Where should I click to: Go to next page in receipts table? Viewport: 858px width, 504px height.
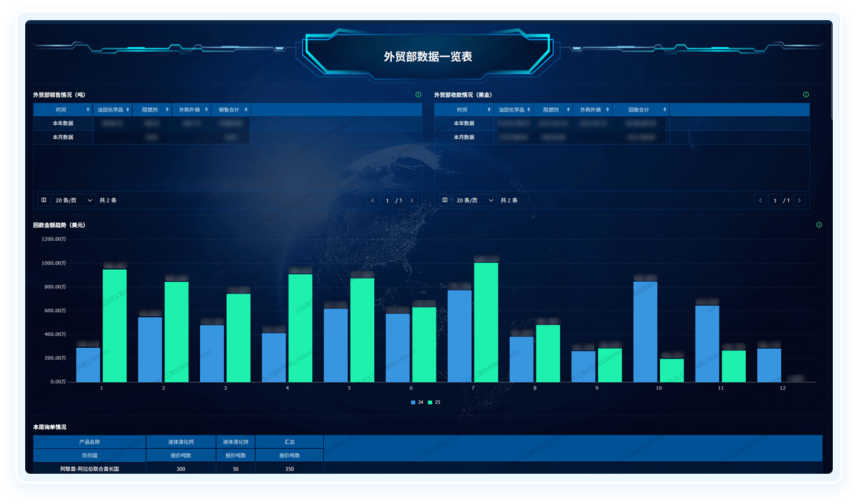pyautogui.click(x=799, y=200)
